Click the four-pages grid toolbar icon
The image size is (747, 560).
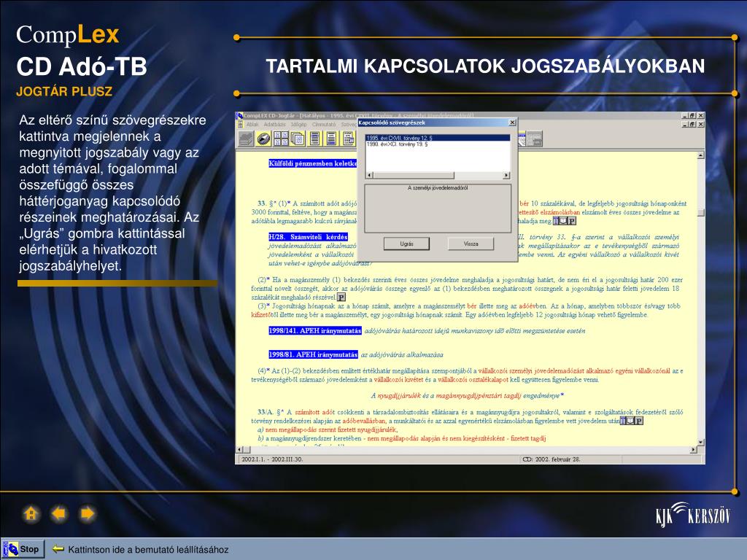(281, 139)
